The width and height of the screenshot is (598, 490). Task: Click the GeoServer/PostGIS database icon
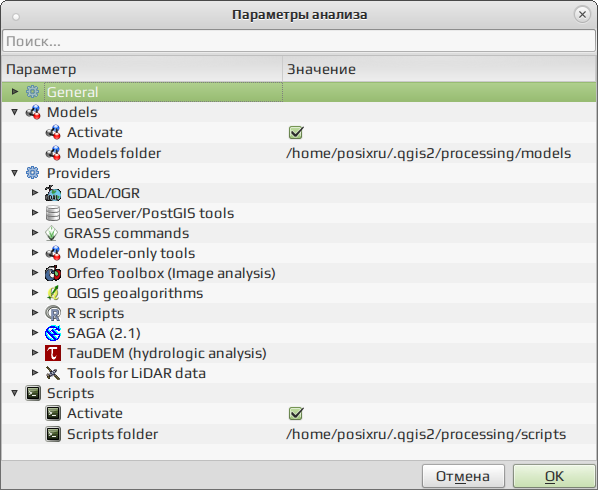click(x=53, y=213)
